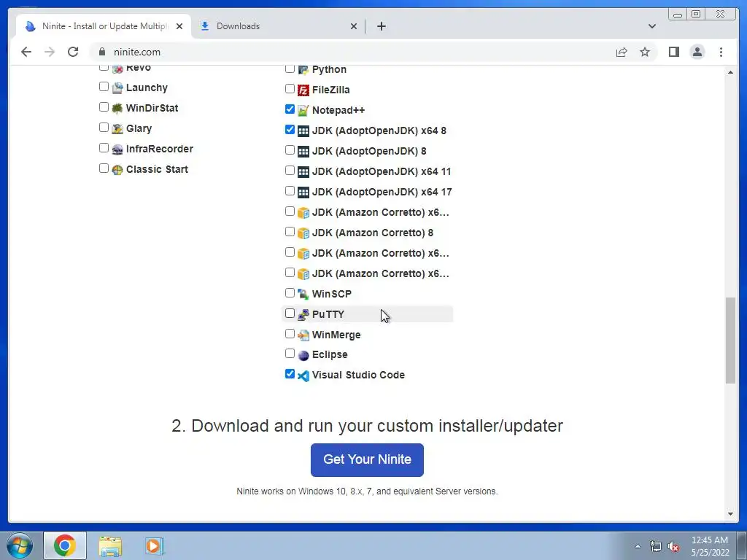Uncheck the Visual Studio Code checkbox

pyautogui.click(x=290, y=374)
